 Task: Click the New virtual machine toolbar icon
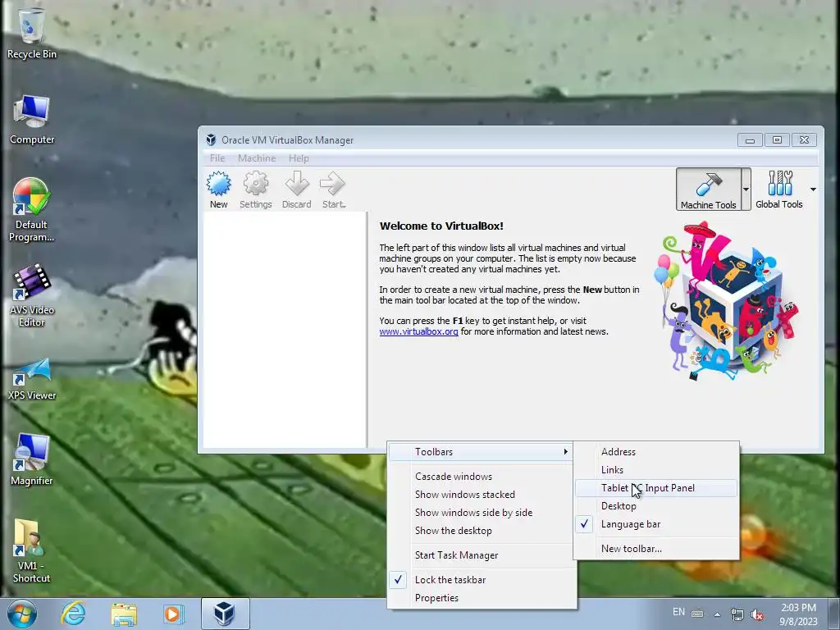pyautogui.click(x=218, y=189)
